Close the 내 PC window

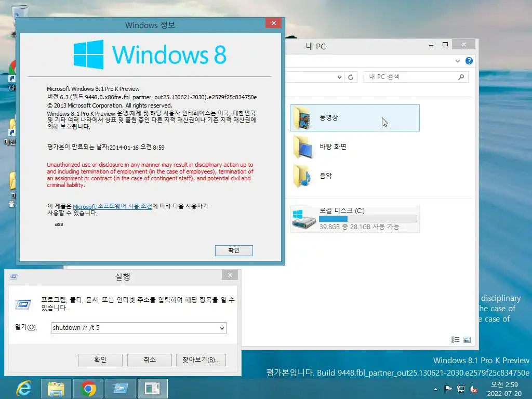[x=464, y=45]
